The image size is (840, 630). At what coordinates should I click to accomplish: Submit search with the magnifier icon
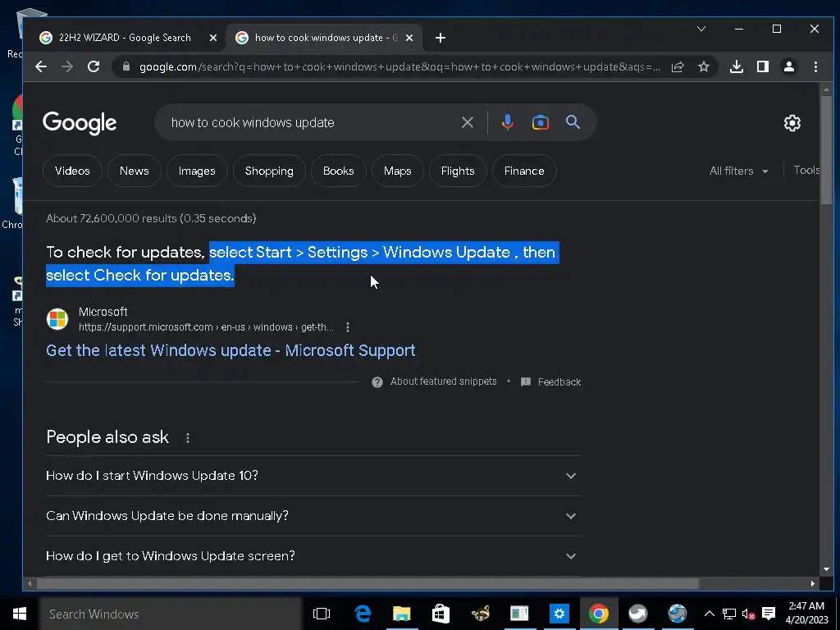(x=573, y=122)
